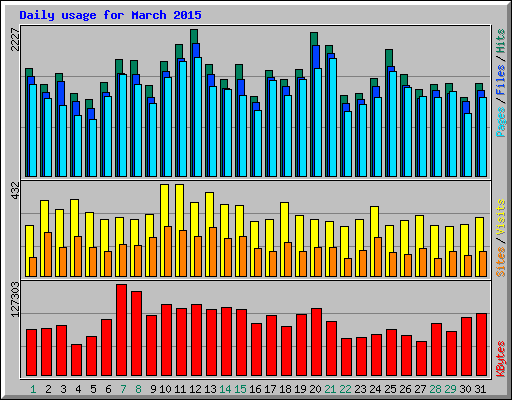Image resolution: width=512 pixels, height=400 pixels.
Task: Select day 5 on the x-axis
Action: point(93,389)
